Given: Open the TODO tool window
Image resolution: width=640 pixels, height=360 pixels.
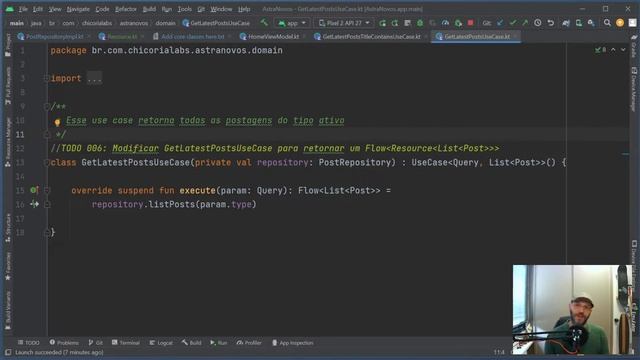Looking at the screenshot, I should [x=29, y=343].
